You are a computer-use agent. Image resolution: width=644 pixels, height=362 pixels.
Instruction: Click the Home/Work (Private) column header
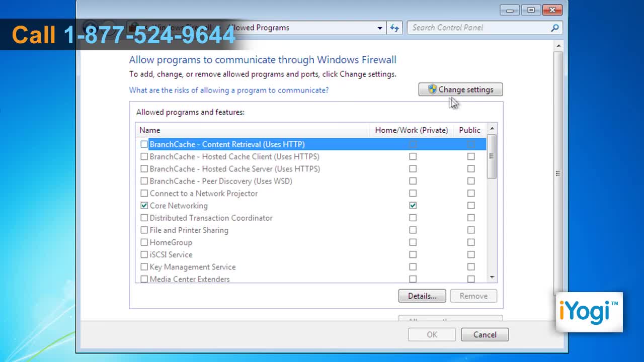coord(411,130)
